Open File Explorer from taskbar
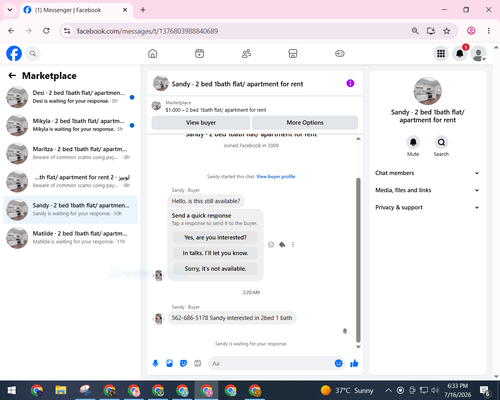This screenshot has width=500, height=400. (61, 390)
